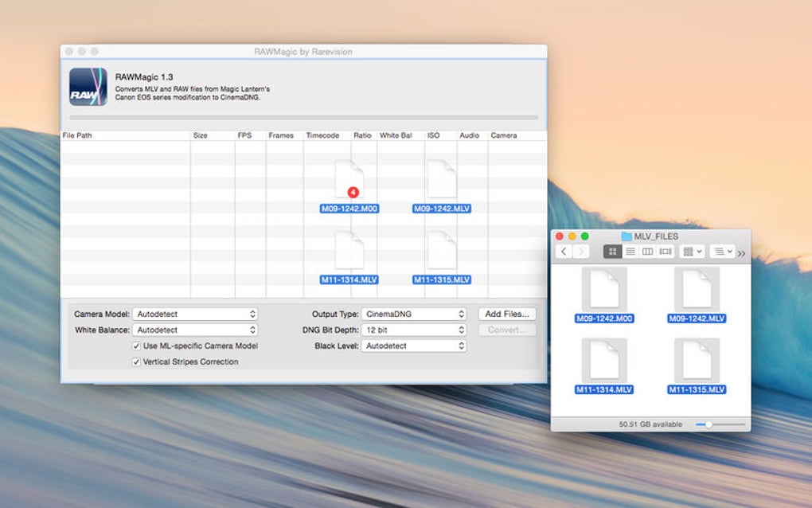
Task: Select M11-1314.MLV file icon in Finder
Action: coord(603,361)
